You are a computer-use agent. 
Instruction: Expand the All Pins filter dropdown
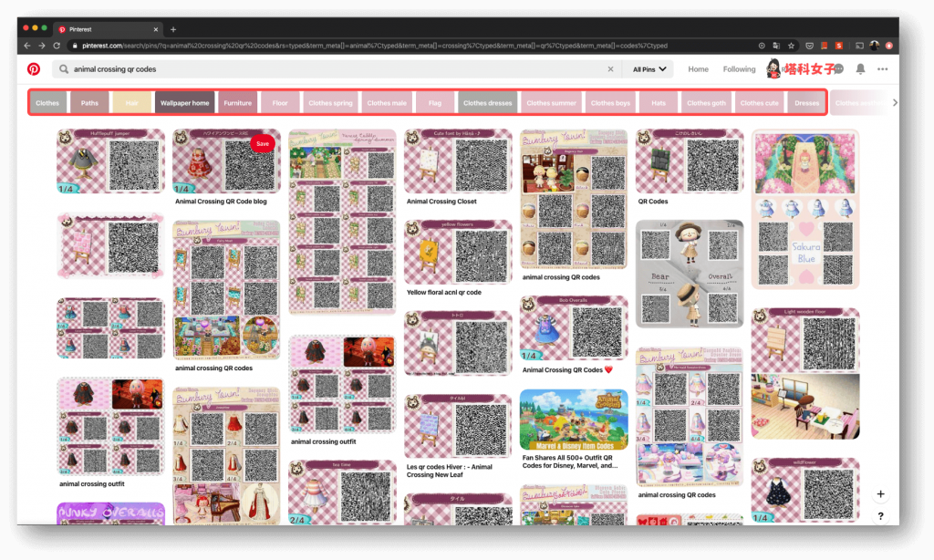(x=649, y=69)
